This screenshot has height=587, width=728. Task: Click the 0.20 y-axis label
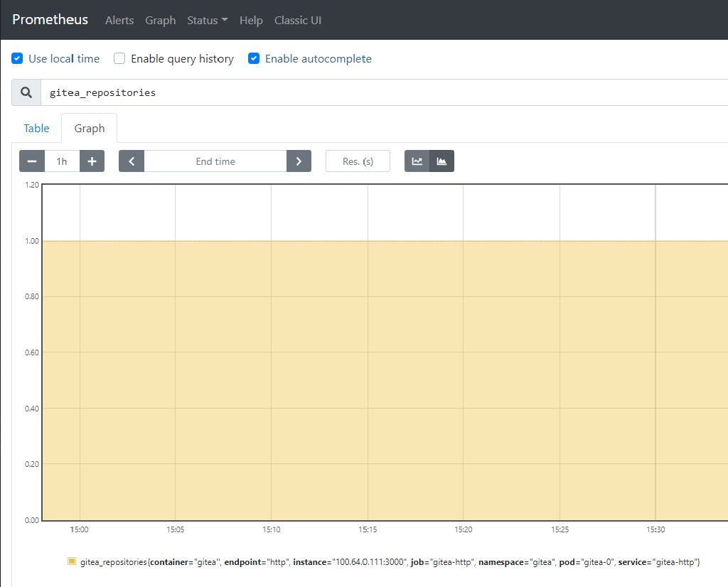coord(32,464)
